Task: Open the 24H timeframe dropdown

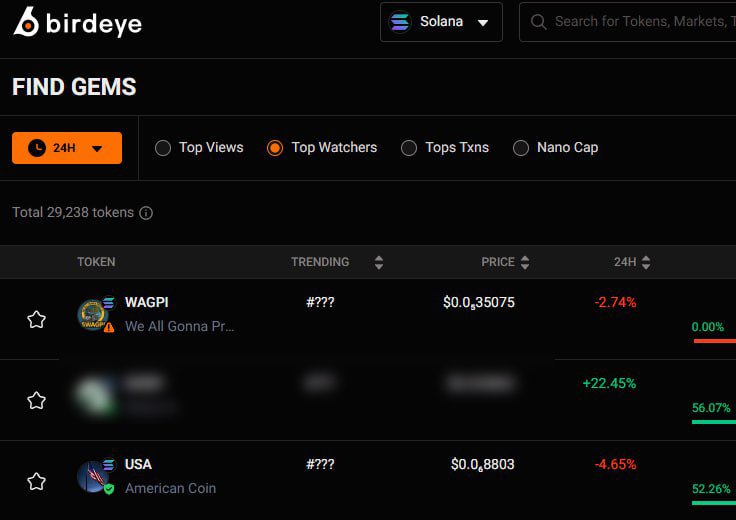Action: 67,148
